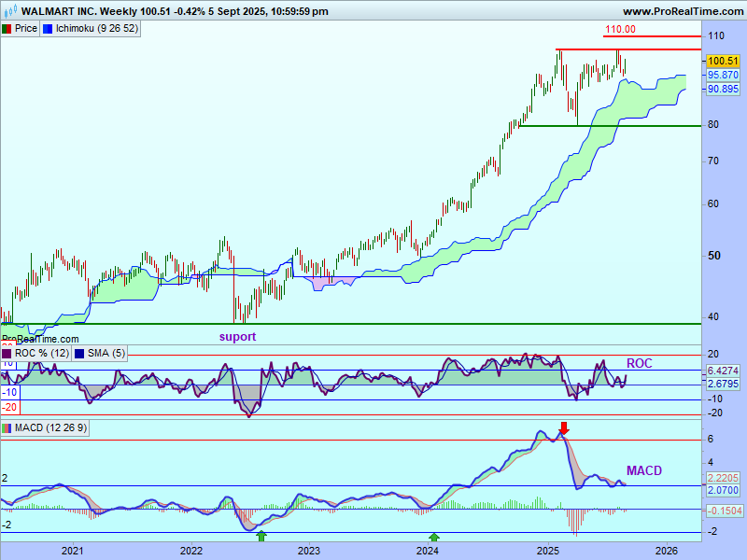Open the MACD (12 26 9) indicator label
Viewport: 747px width, 560px height.
pos(50,427)
